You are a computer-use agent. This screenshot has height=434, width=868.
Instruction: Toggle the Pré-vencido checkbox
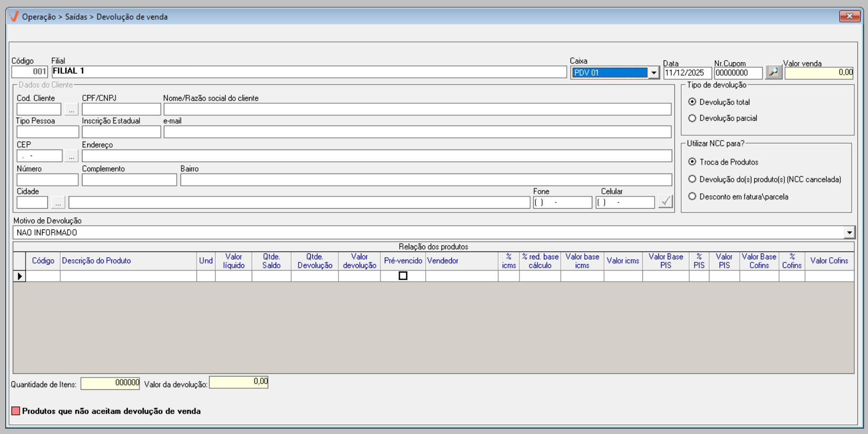[x=403, y=276]
